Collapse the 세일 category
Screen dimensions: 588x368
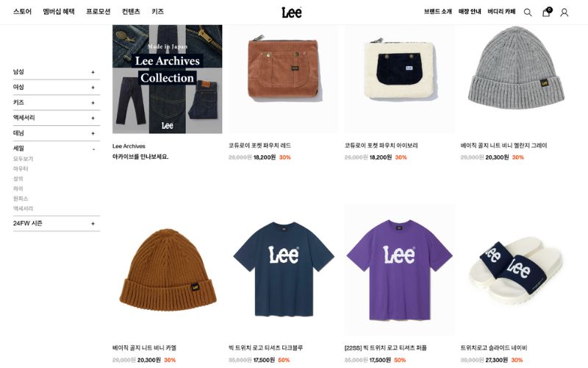(57, 149)
